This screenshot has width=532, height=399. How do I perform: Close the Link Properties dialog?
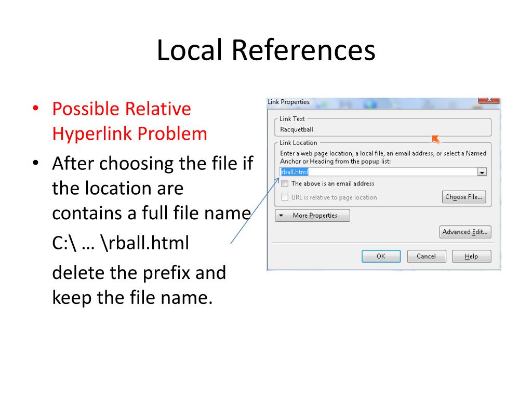(489, 100)
